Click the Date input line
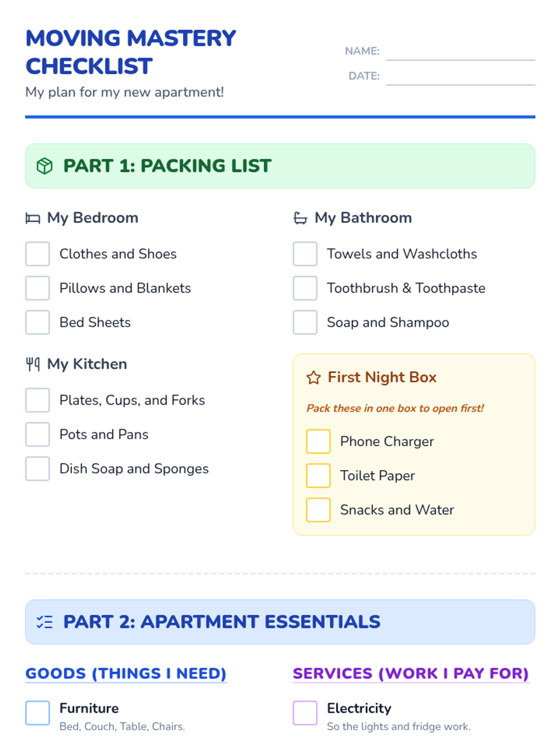Viewport: 560px width, 747px height. 461,76
